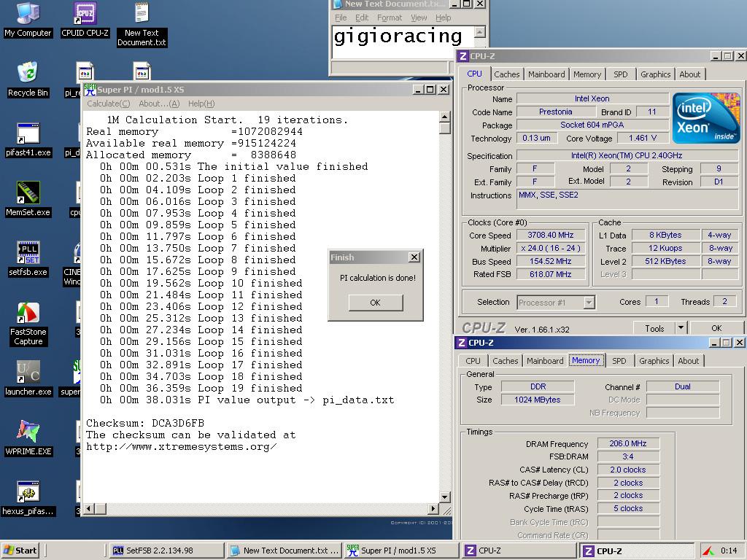Click the system tray icon beside the clock
The height and width of the screenshot is (560, 747).
point(708,551)
